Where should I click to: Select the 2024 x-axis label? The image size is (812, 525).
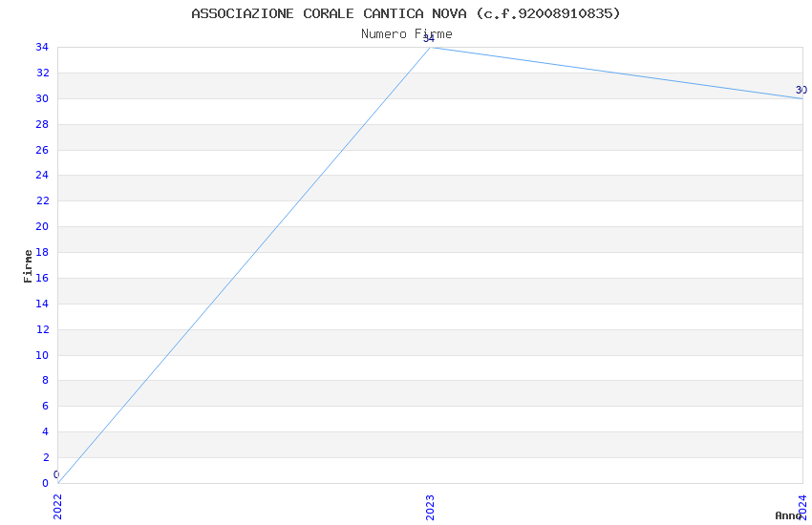coord(802,507)
